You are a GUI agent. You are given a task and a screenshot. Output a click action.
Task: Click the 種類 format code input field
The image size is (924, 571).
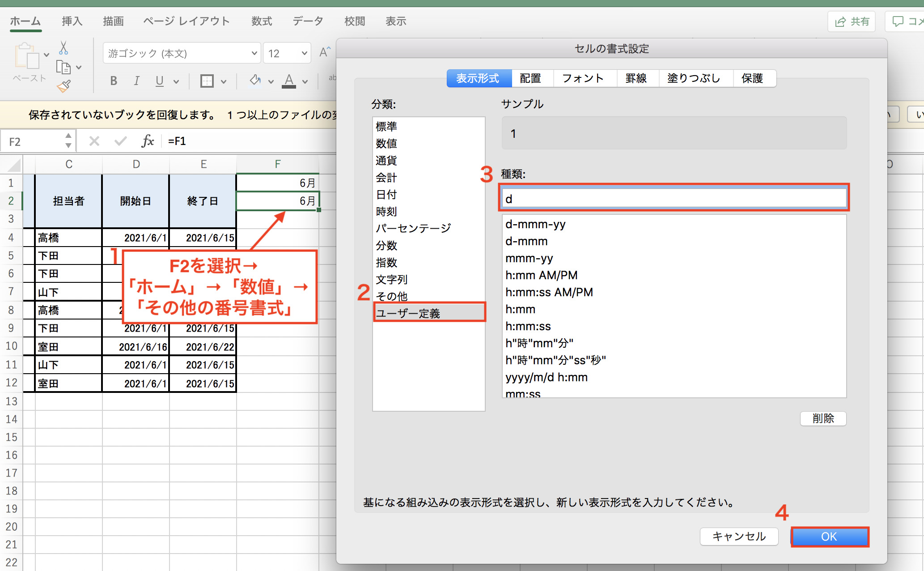[674, 198]
